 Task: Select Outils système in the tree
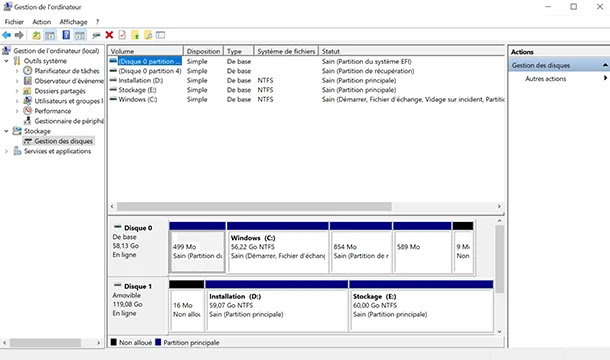pyautogui.click(x=45, y=61)
